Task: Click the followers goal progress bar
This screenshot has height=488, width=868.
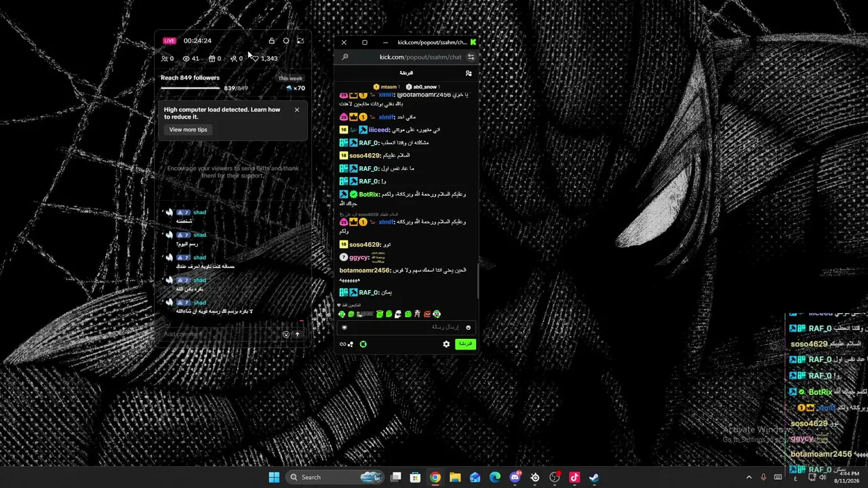Action: point(191,88)
